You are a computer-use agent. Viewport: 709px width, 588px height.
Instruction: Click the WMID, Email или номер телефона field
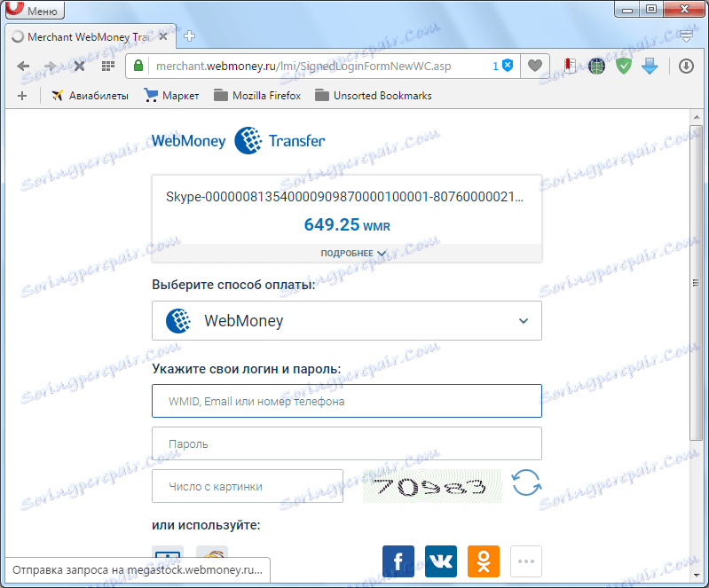click(347, 401)
